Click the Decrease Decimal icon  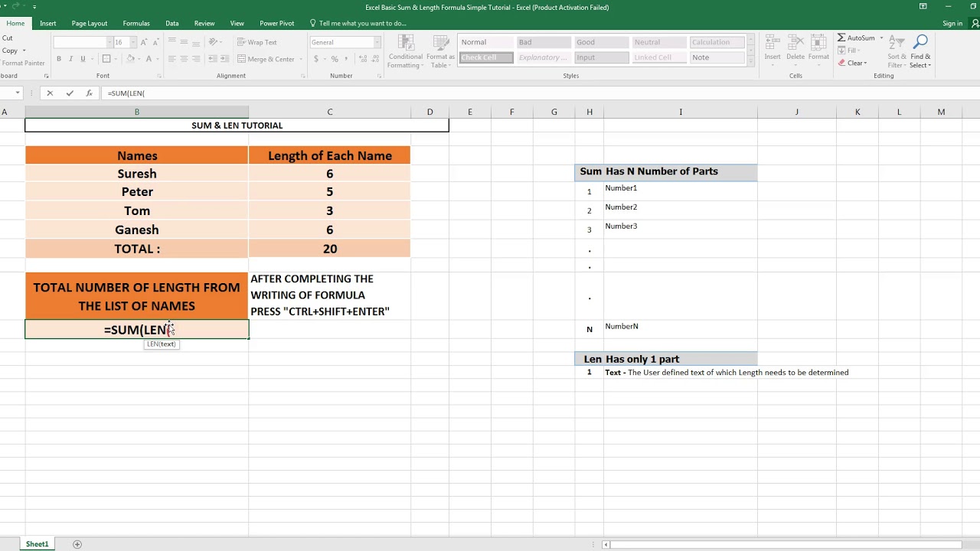pos(374,59)
